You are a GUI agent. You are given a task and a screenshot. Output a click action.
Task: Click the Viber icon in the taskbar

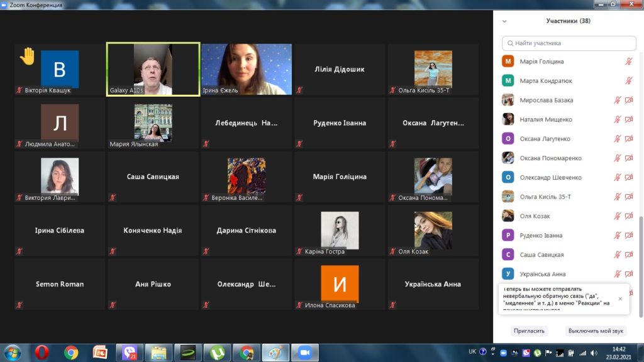pos(130,353)
